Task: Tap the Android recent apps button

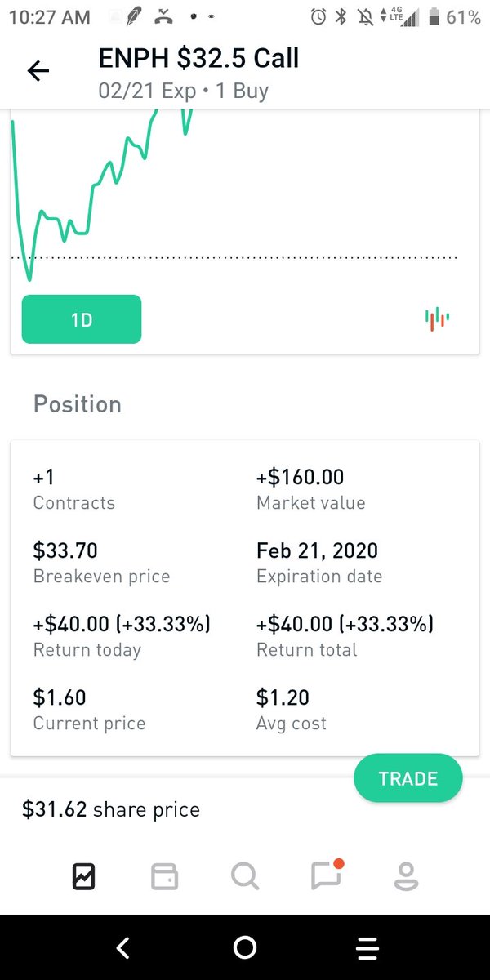Action: click(x=367, y=947)
